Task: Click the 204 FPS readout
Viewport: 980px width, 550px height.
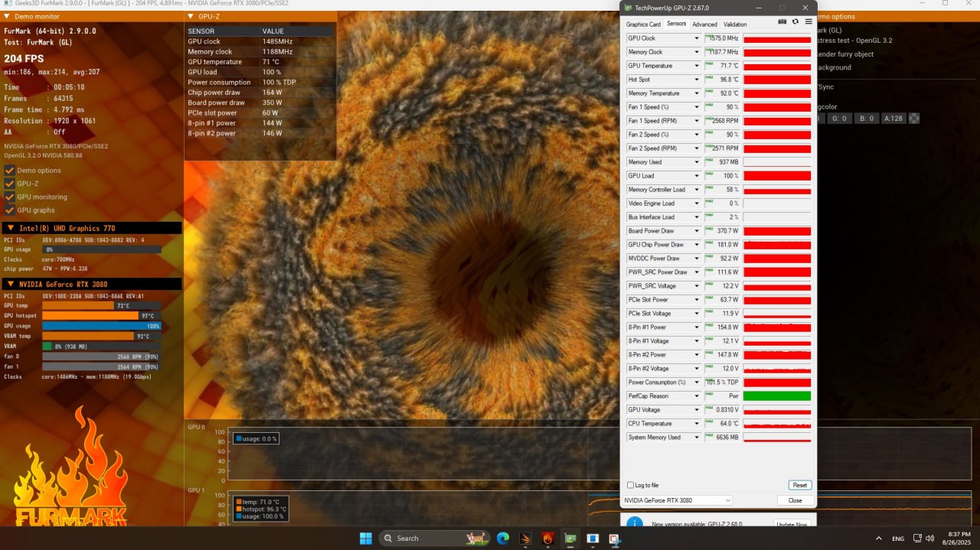Action: point(24,58)
